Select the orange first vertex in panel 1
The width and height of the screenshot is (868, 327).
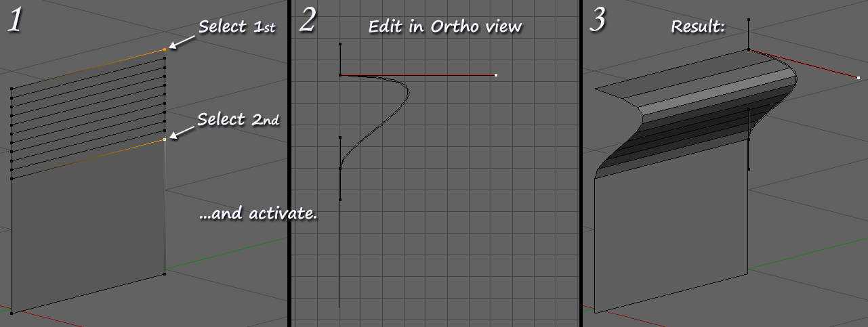coord(165,49)
